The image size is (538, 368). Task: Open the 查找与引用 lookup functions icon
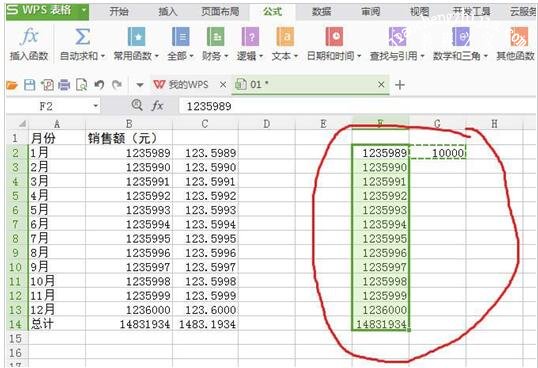(x=397, y=36)
